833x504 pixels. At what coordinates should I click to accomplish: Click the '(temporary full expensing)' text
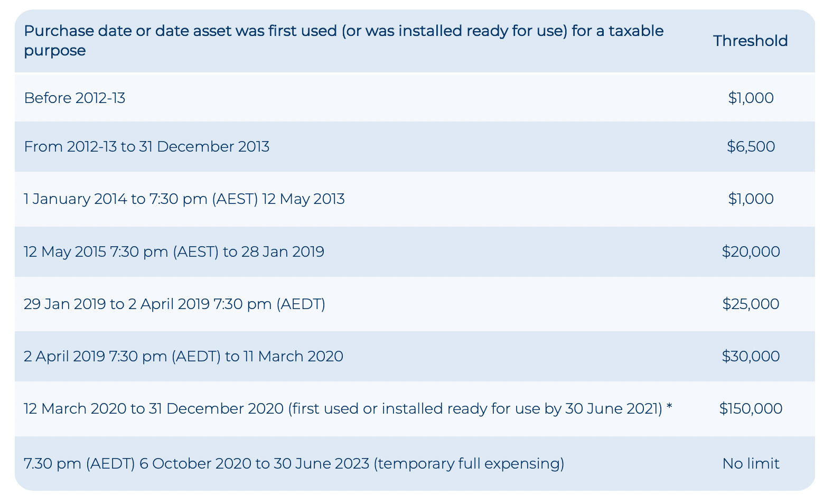click(469, 464)
